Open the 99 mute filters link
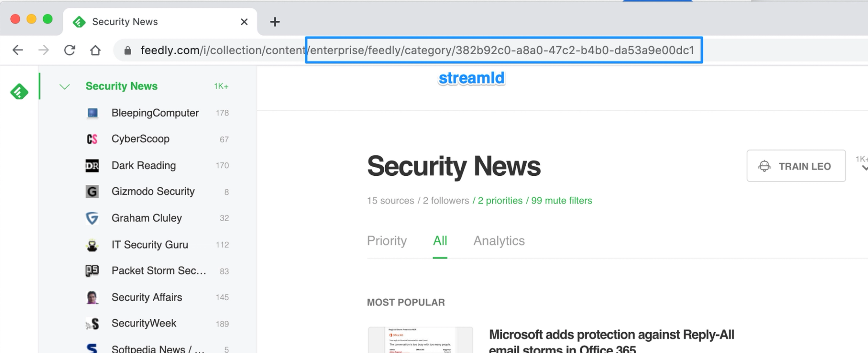 pyautogui.click(x=561, y=200)
